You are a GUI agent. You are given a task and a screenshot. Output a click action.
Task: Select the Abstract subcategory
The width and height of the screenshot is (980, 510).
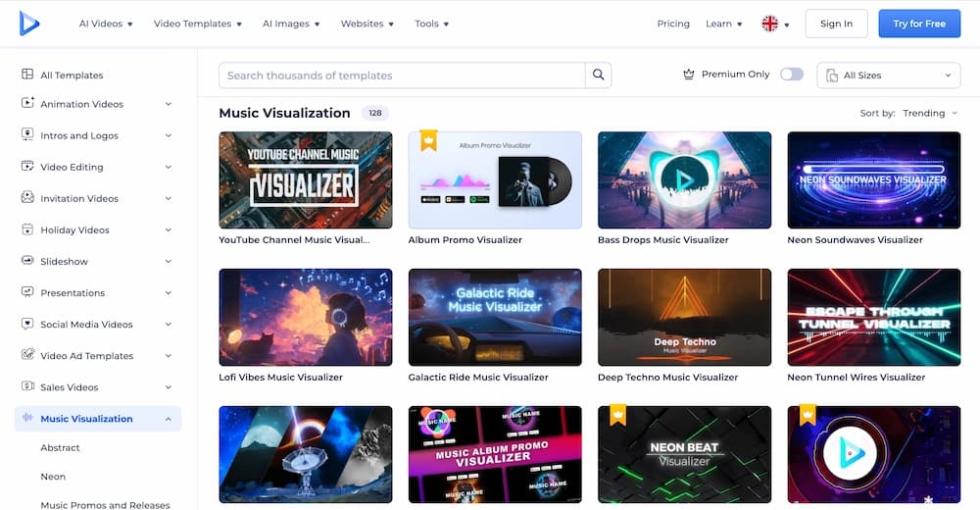(x=60, y=448)
